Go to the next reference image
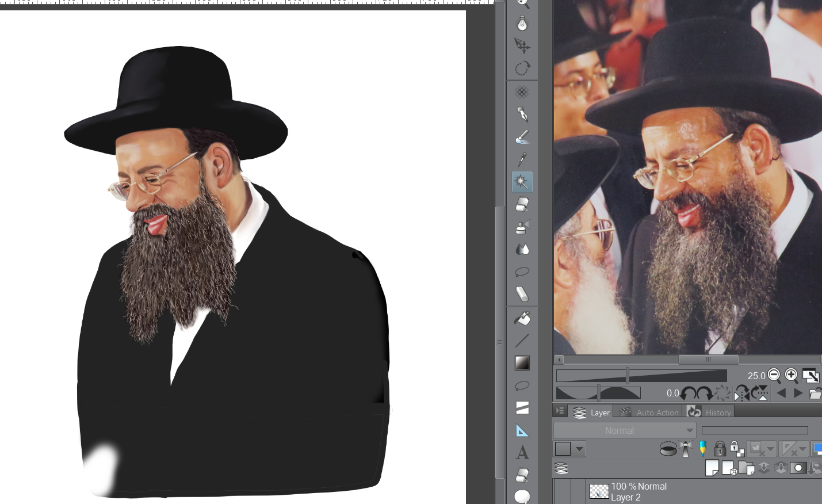This screenshot has width=822, height=504. click(x=798, y=394)
